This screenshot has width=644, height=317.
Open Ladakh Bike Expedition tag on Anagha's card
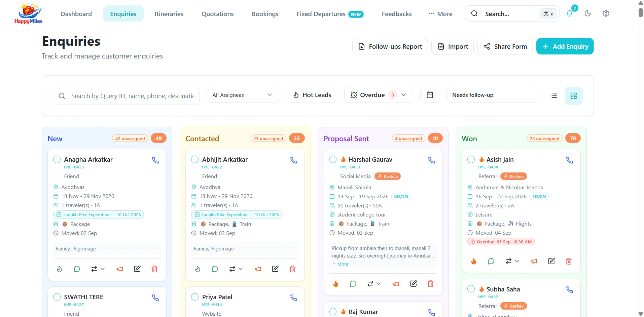click(99, 214)
